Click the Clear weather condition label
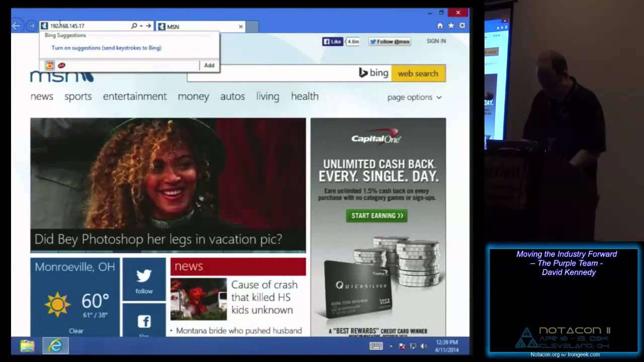The width and height of the screenshot is (644, 362). pyautogui.click(x=76, y=331)
